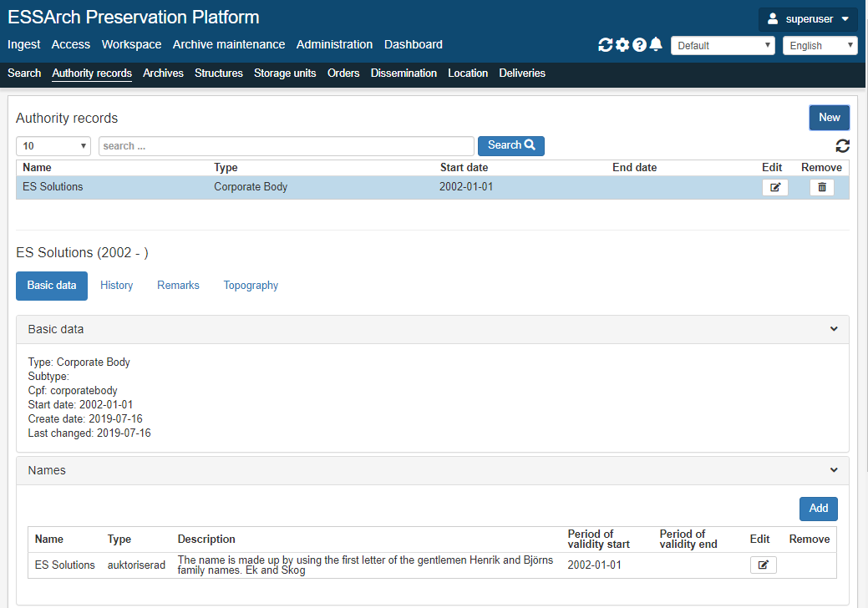The height and width of the screenshot is (608, 868).
Task: Focus the authority records search field
Action: point(287,146)
